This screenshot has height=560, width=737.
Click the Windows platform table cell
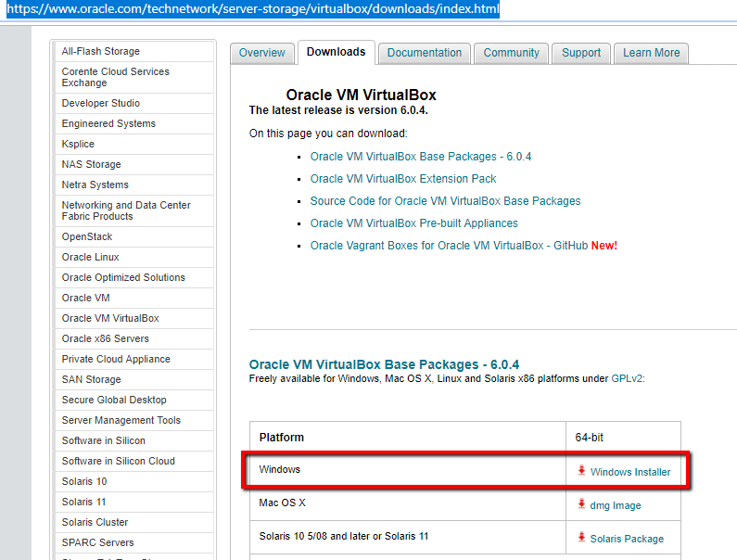point(408,470)
